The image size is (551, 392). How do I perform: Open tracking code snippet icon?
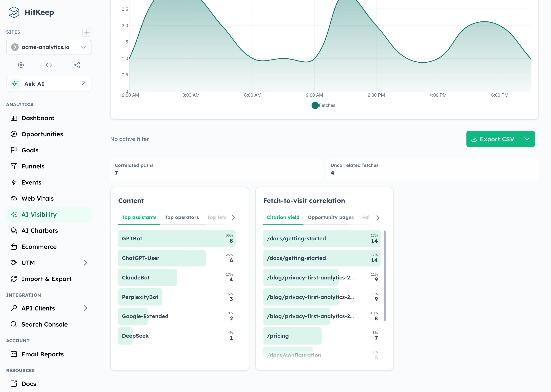click(x=49, y=65)
